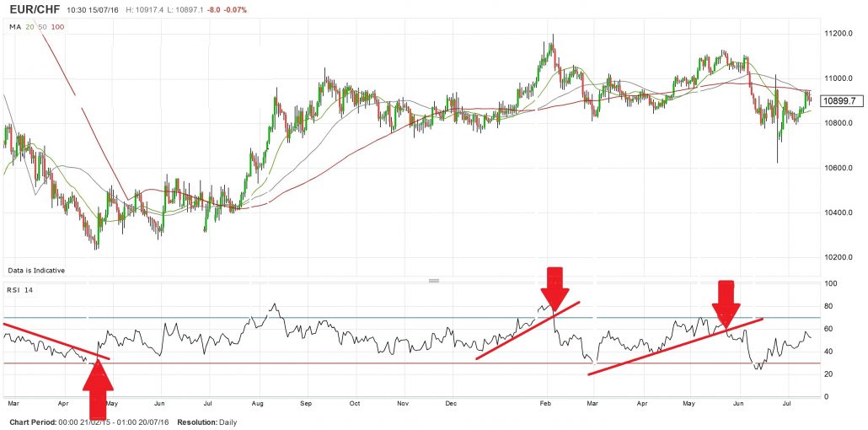The height and width of the screenshot is (430, 868).
Task: Click the RSI 14 indicator label
Action: click(x=20, y=289)
